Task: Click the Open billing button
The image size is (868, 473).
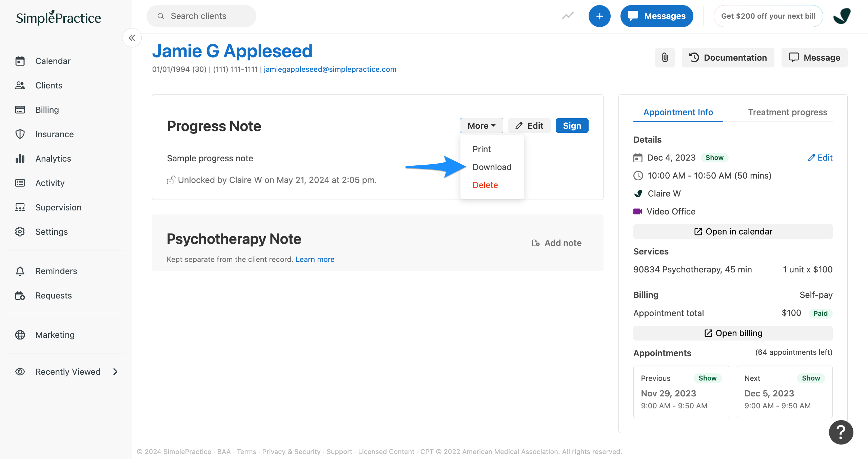Action: tap(733, 333)
